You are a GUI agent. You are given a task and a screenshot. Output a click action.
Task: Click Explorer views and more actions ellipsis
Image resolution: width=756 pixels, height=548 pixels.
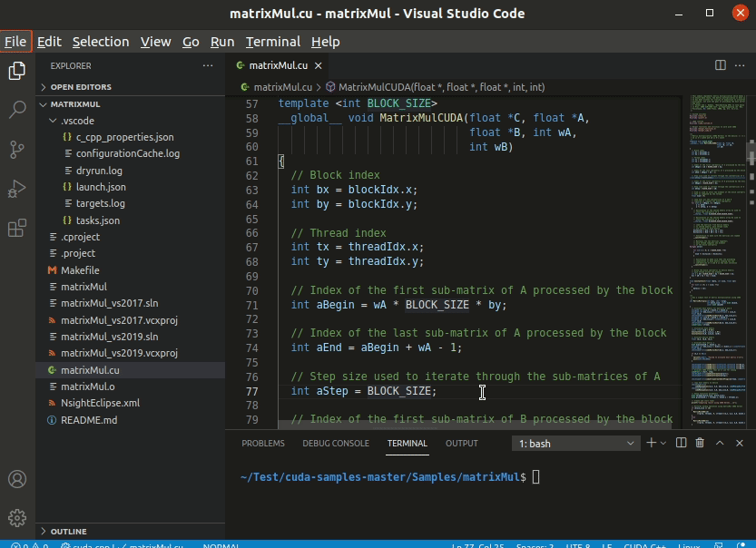tap(208, 65)
